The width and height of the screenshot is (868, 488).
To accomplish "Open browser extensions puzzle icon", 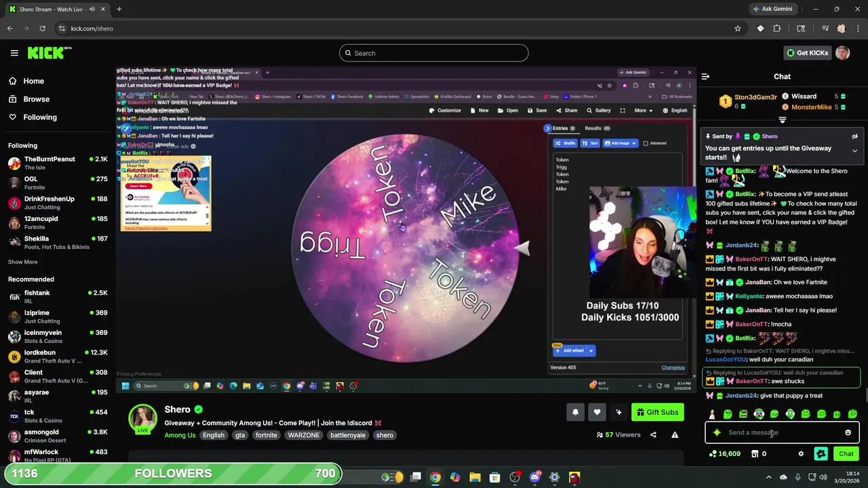I will (777, 28).
